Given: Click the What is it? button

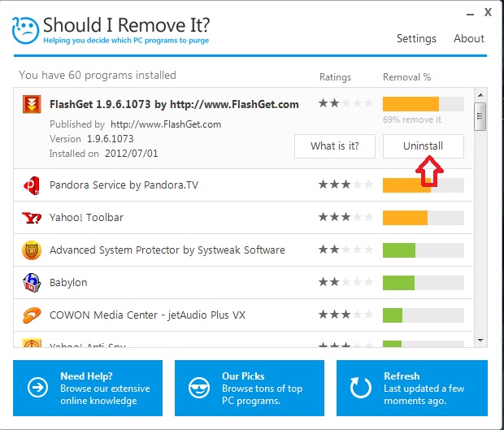Looking at the screenshot, I should pyautogui.click(x=335, y=146).
